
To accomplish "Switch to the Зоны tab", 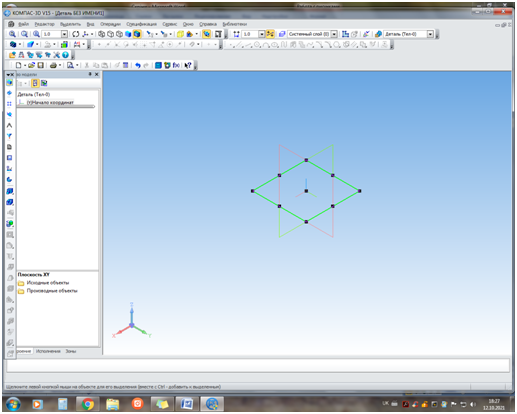I will pyautogui.click(x=70, y=351).
